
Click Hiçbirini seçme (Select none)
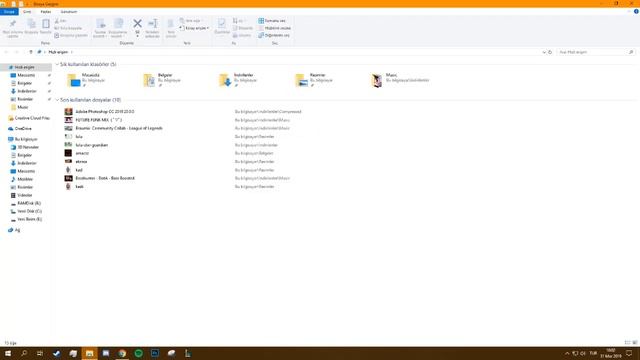coord(274,28)
